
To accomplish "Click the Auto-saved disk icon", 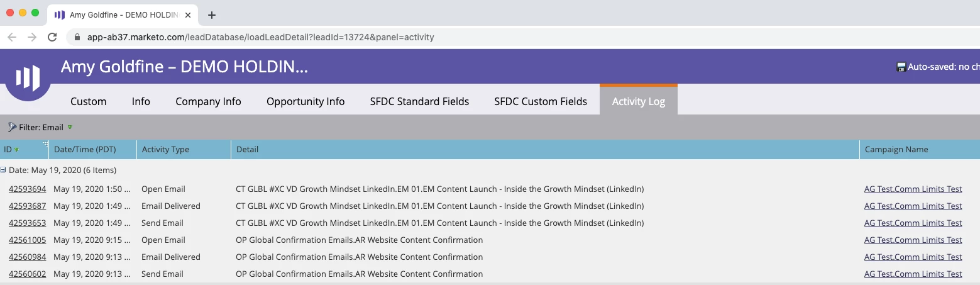I will click(901, 67).
